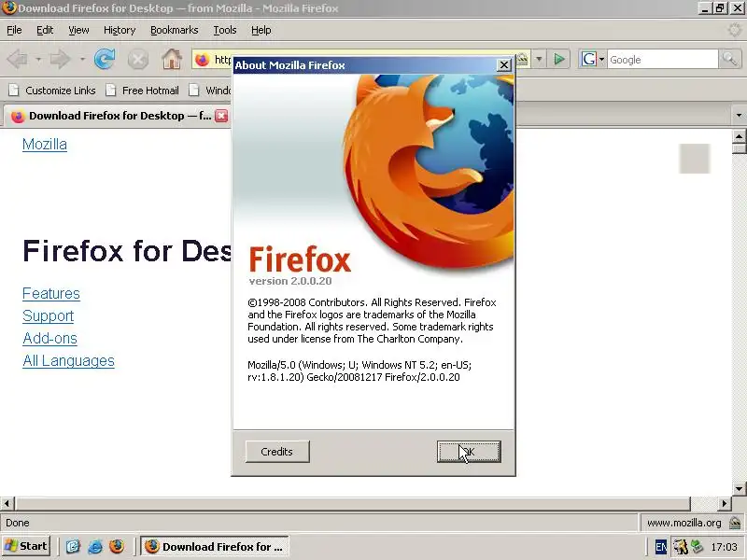Click the grey placeholder image on the page
Image resolution: width=747 pixels, height=560 pixels.
695,159
